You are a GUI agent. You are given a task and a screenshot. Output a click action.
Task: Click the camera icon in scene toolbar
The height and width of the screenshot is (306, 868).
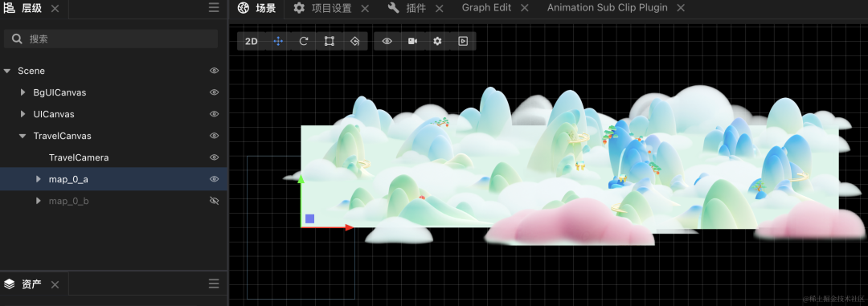pyautogui.click(x=412, y=42)
